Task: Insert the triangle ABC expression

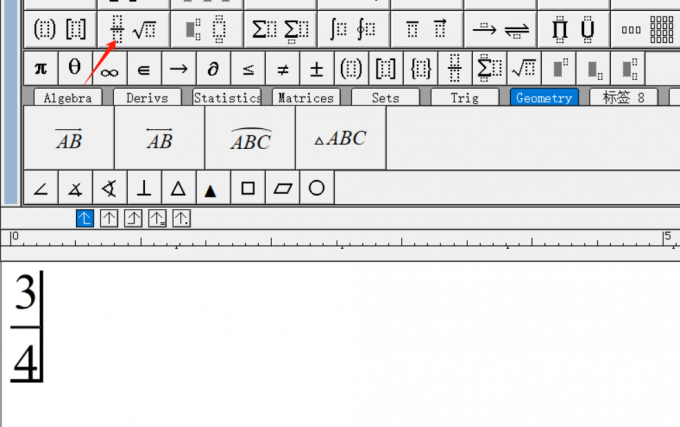Action: point(340,139)
